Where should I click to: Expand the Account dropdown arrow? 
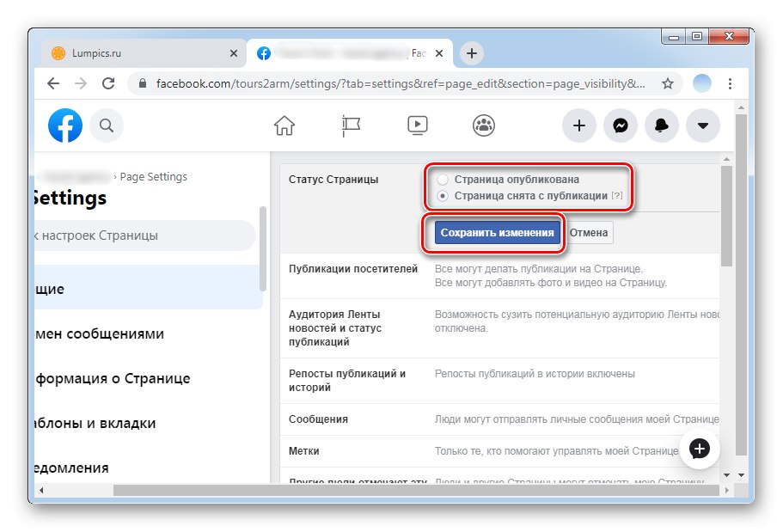click(702, 125)
